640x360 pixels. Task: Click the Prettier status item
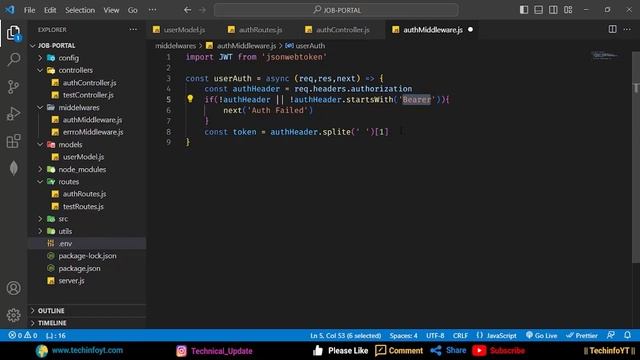click(582, 336)
